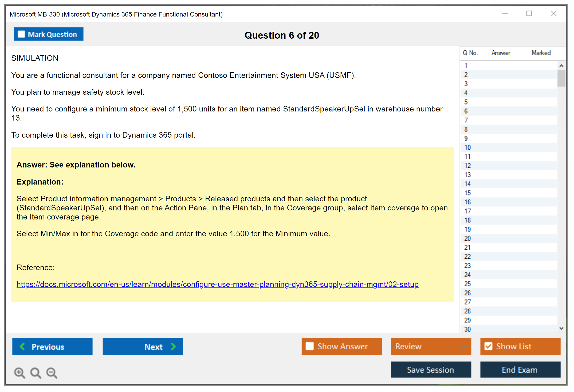This screenshot has height=392, width=574.
Task: Click the zoom in magnifier icon
Action: tap(19, 373)
